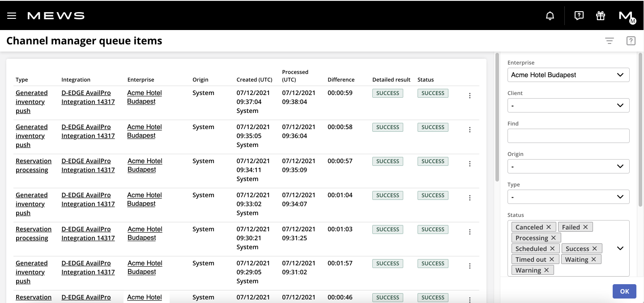Screen dimensions: 644x303
Task: Click the difference value 00:00:57
Action: 340,161
